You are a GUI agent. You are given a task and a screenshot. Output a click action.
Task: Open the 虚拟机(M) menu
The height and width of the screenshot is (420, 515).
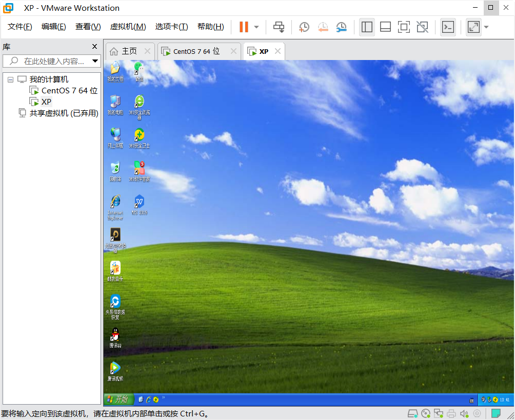point(128,27)
